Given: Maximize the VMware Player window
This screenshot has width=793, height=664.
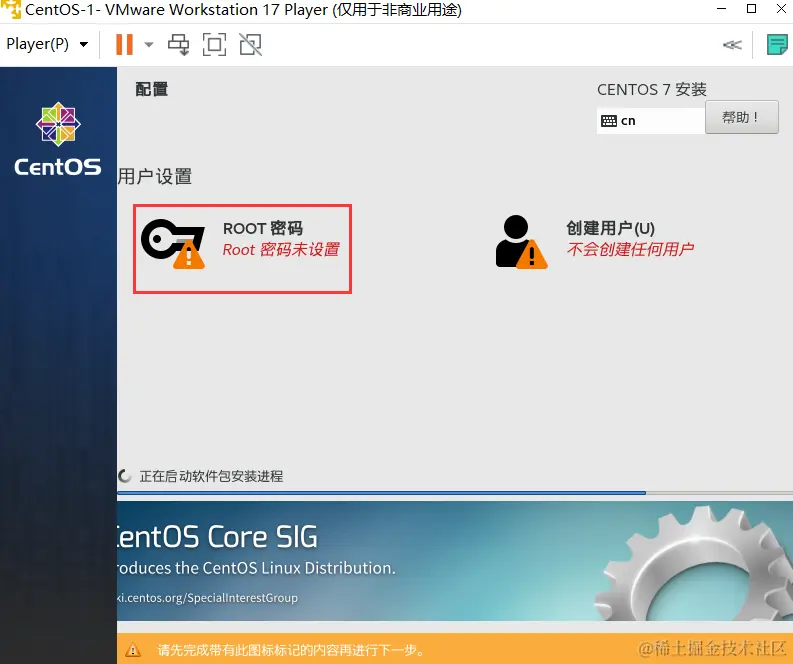Looking at the screenshot, I should point(752,9).
